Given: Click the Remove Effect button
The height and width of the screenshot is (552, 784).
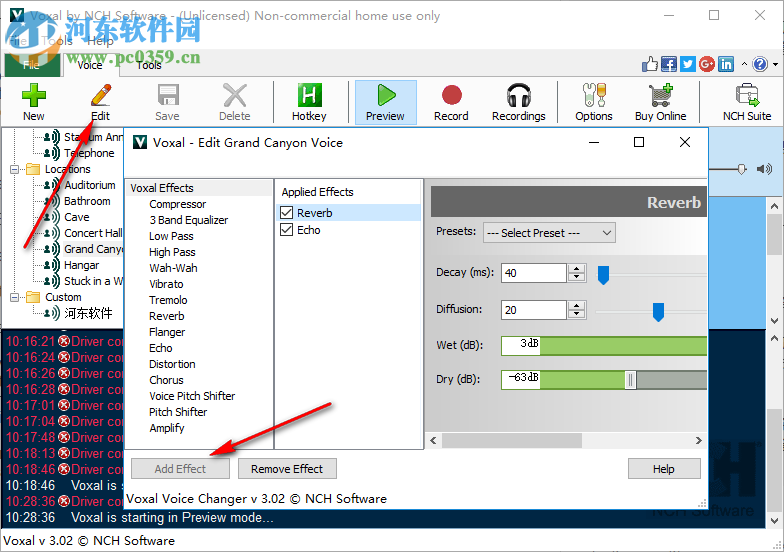Looking at the screenshot, I should pos(287,468).
